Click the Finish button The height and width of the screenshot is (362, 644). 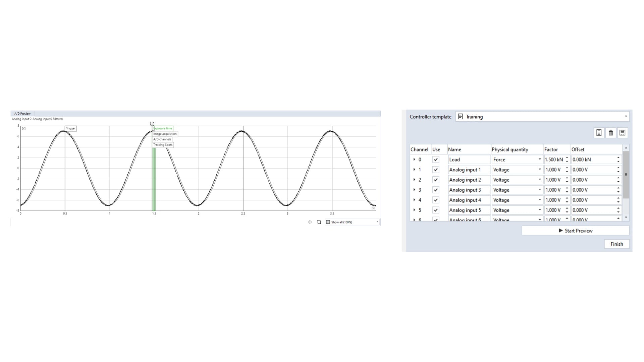617,244
